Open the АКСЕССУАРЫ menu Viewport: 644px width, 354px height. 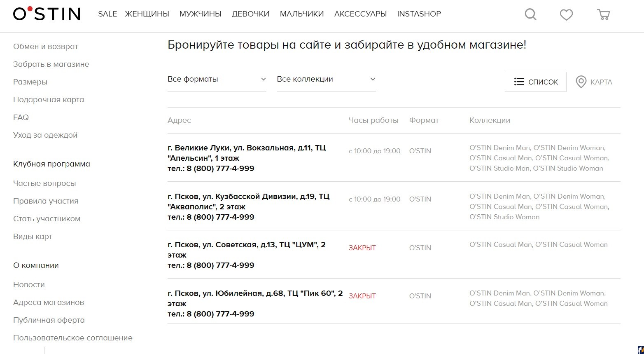click(360, 14)
